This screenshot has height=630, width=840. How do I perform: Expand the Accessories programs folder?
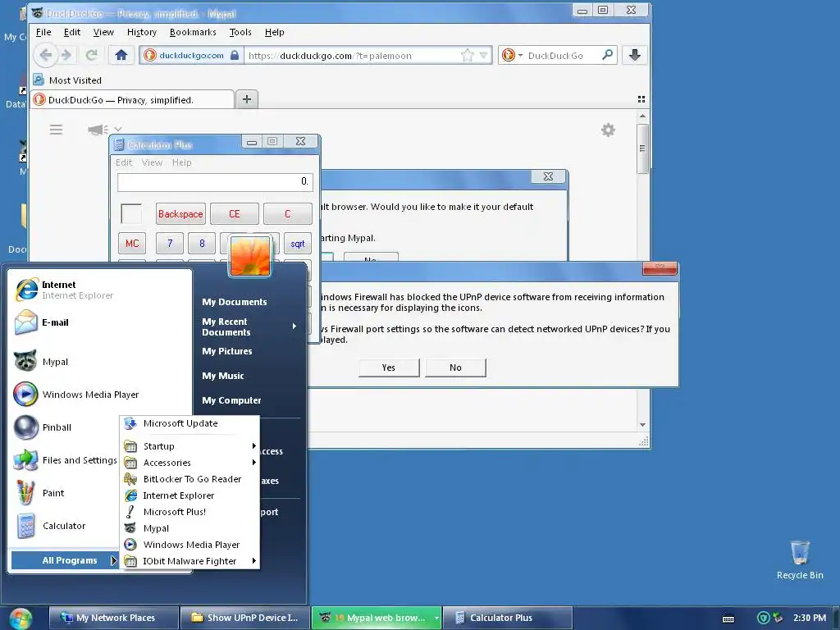click(x=190, y=463)
